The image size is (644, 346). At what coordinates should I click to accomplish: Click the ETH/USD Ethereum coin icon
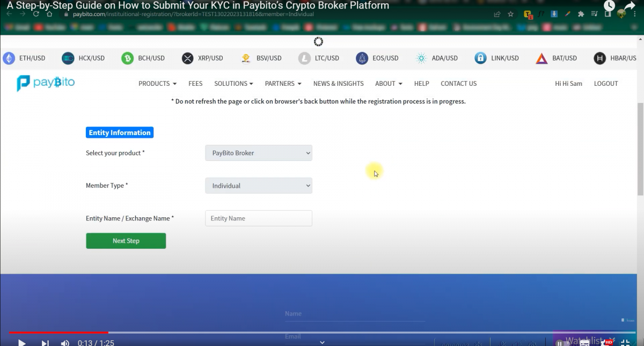coord(9,58)
